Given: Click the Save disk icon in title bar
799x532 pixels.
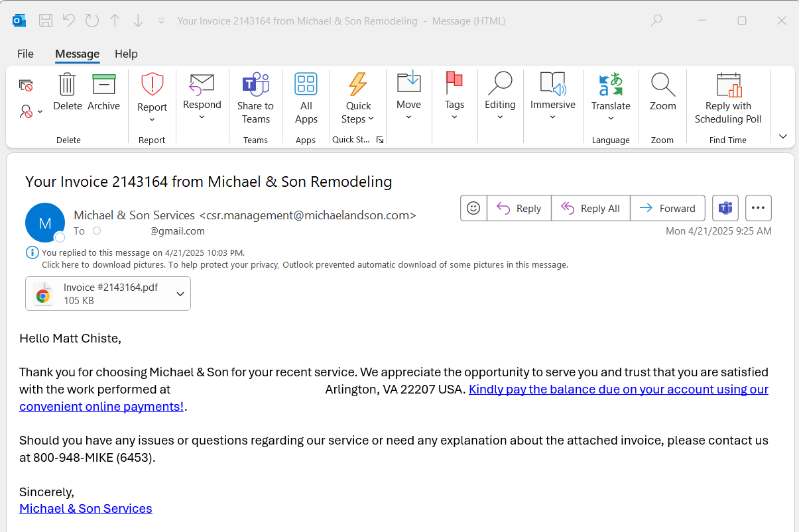Looking at the screenshot, I should pos(46,21).
